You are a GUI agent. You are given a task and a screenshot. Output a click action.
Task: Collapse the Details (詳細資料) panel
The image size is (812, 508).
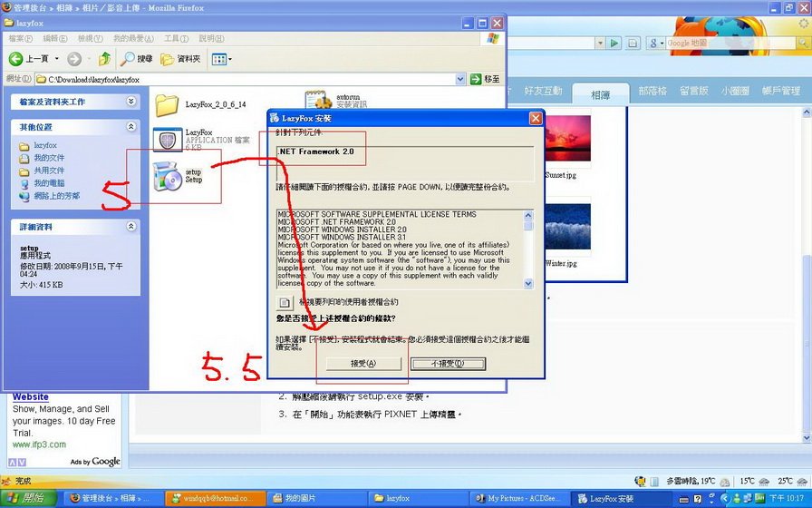coord(131,226)
